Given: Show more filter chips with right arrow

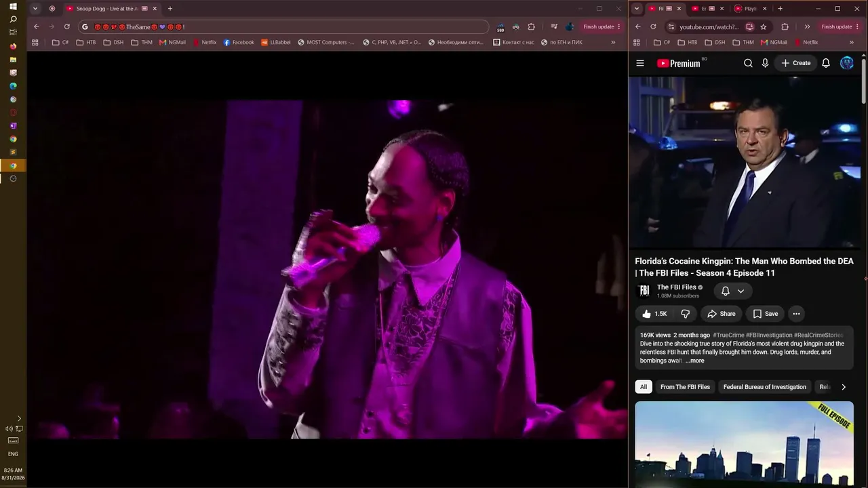Looking at the screenshot, I should coord(844,387).
